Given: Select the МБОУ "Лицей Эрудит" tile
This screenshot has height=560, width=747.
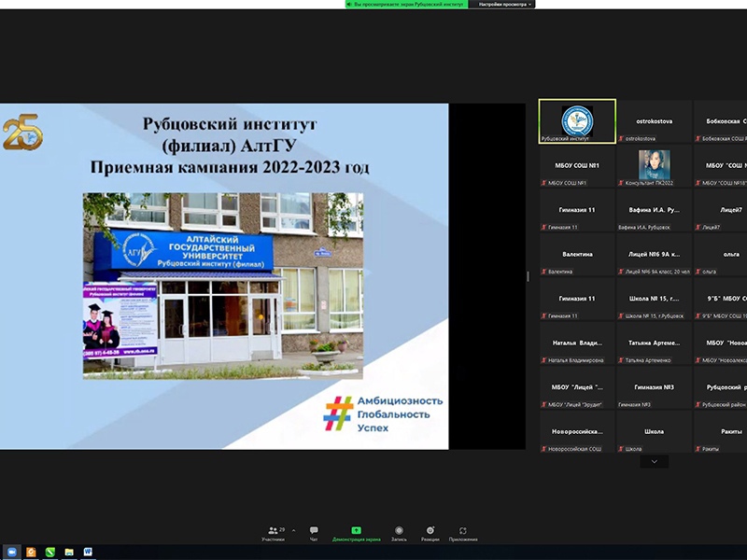Looking at the screenshot, I should pos(577,387).
